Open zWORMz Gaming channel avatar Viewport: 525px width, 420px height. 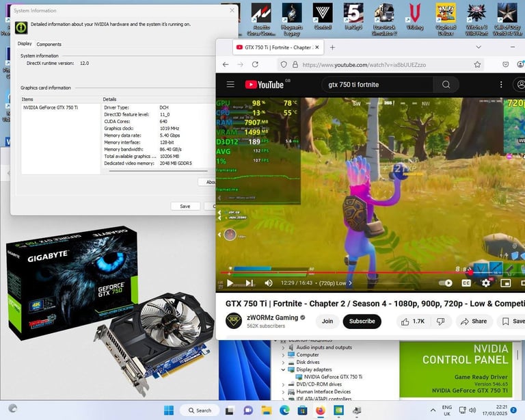[234, 321]
